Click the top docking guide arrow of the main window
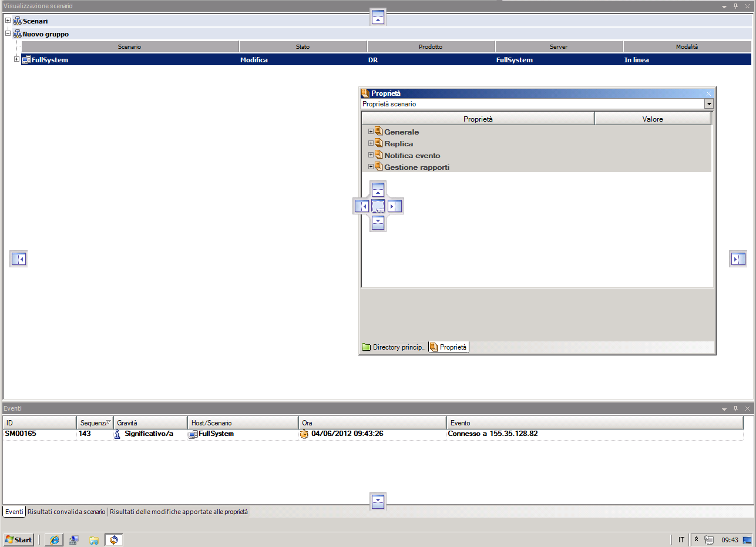Viewport: 756px width, 547px height. (378, 17)
